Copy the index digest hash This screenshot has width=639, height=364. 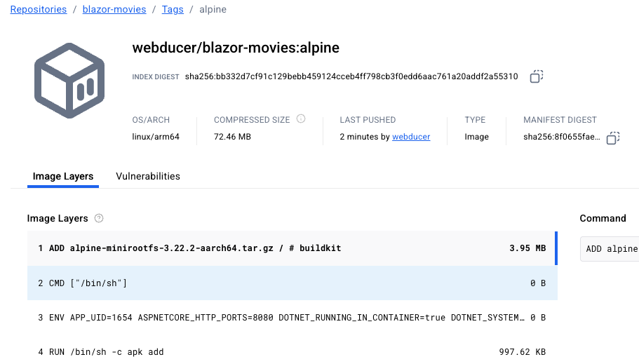536,76
